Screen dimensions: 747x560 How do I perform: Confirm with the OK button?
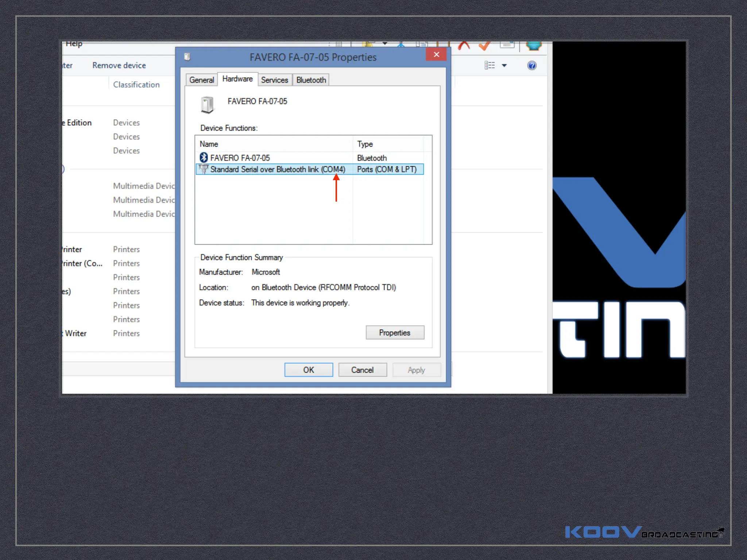point(309,370)
